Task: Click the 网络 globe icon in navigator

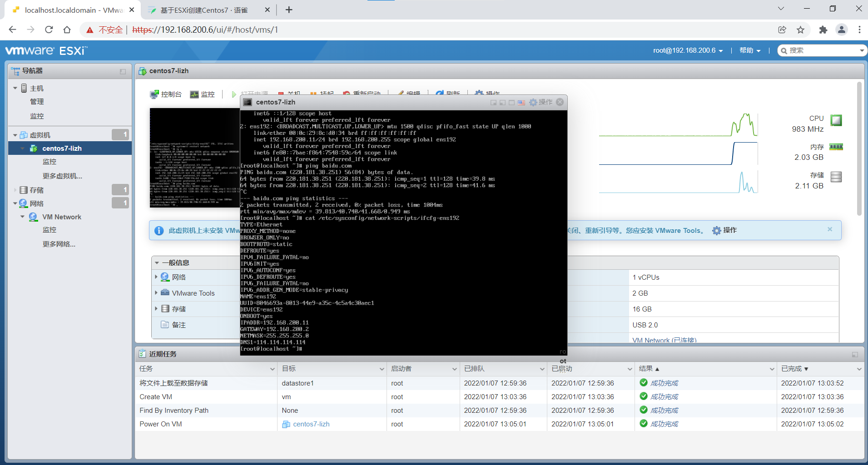Action: [x=24, y=203]
